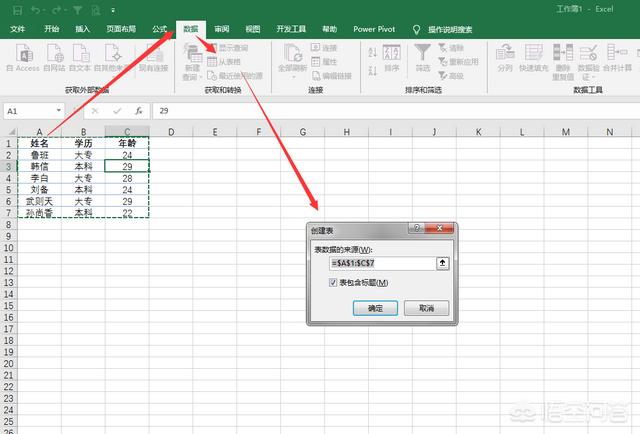The image size is (640, 434).
Task: Click the 分列 text-to-columns icon
Action: [505, 54]
